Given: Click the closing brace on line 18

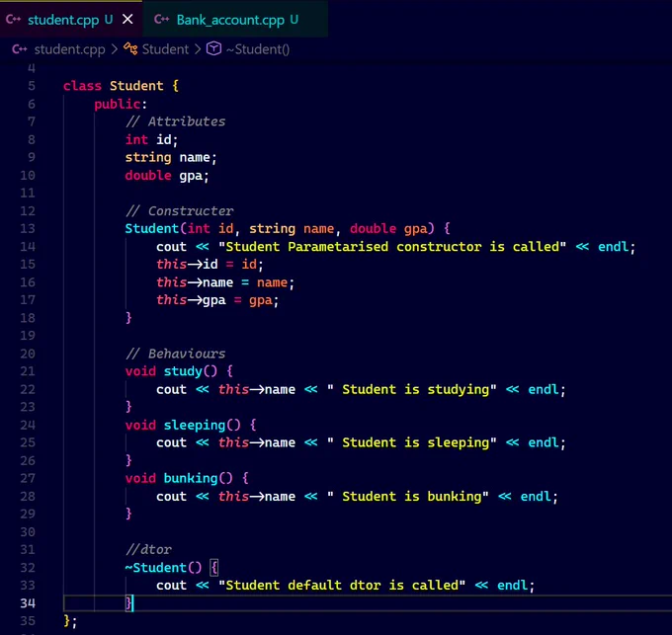Looking at the screenshot, I should click(x=128, y=318).
